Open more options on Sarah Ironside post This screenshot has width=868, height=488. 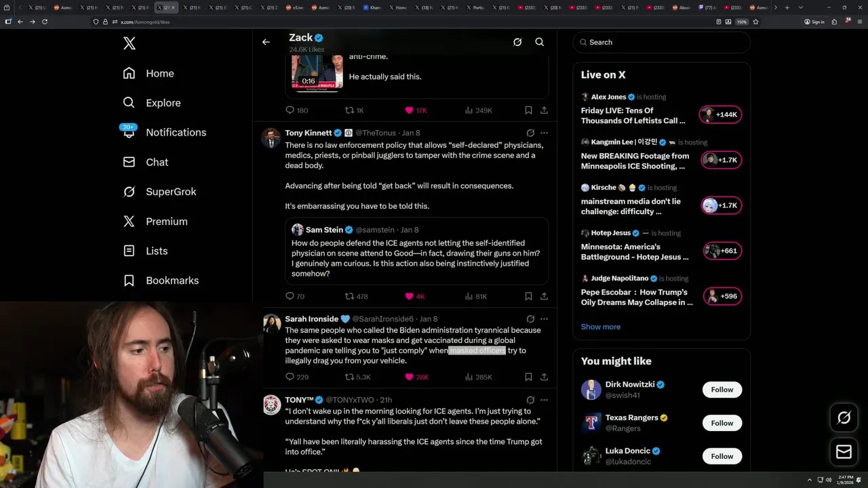tap(544, 319)
